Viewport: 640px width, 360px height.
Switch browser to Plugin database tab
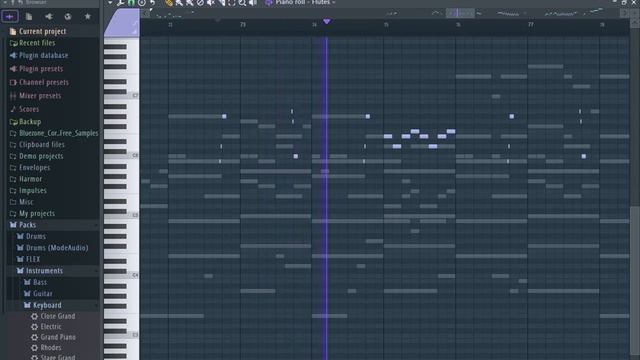coord(49,16)
